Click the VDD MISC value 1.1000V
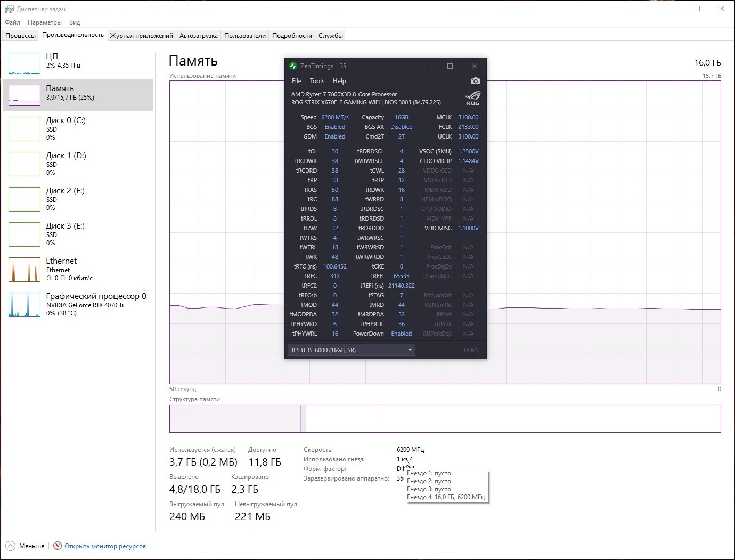Screen dimensions: 735x560 point(468,228)
